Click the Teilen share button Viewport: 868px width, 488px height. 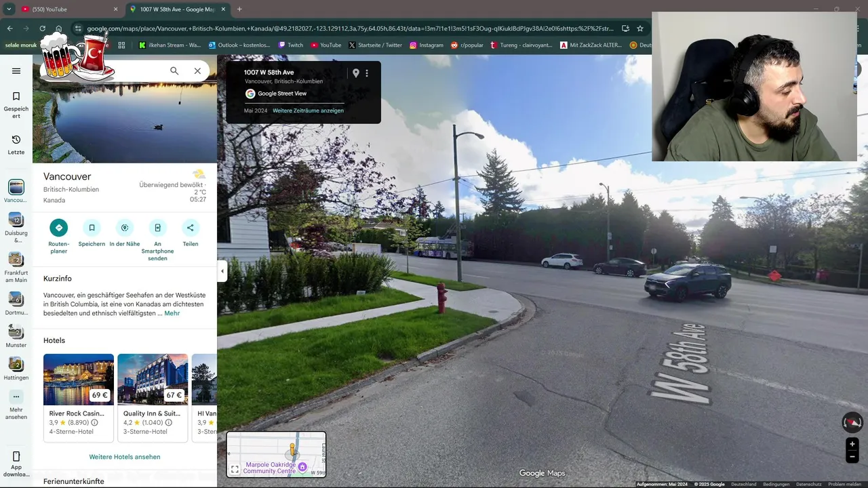coord(191,228)
